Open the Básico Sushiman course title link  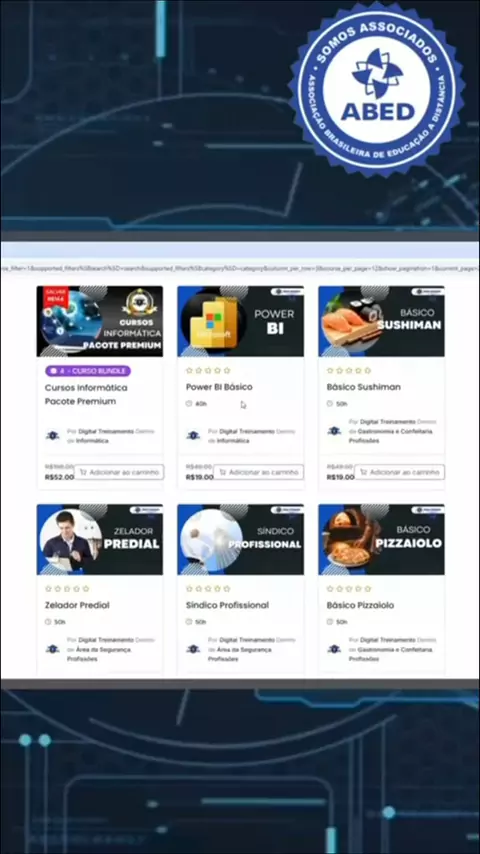coord(363,387)
